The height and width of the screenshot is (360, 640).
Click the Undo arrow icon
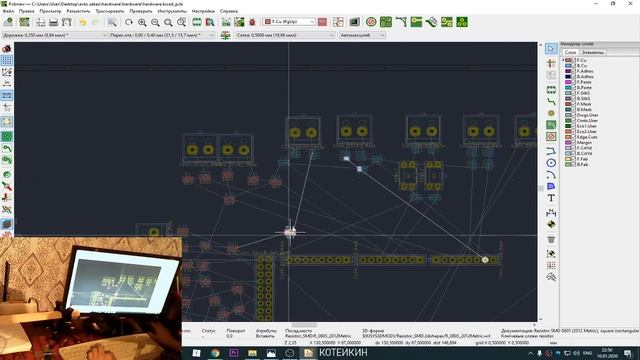83,22
